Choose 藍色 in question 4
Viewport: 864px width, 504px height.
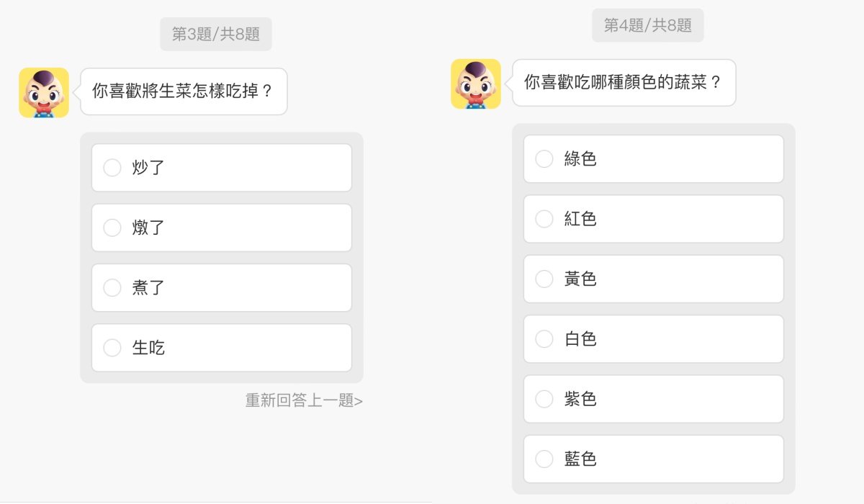tap(544, 459)
